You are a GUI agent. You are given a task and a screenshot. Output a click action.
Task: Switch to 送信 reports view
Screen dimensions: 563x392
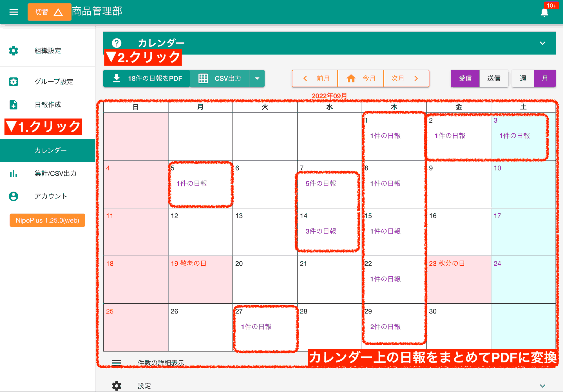pyautogui.click(x=494, y=79)
